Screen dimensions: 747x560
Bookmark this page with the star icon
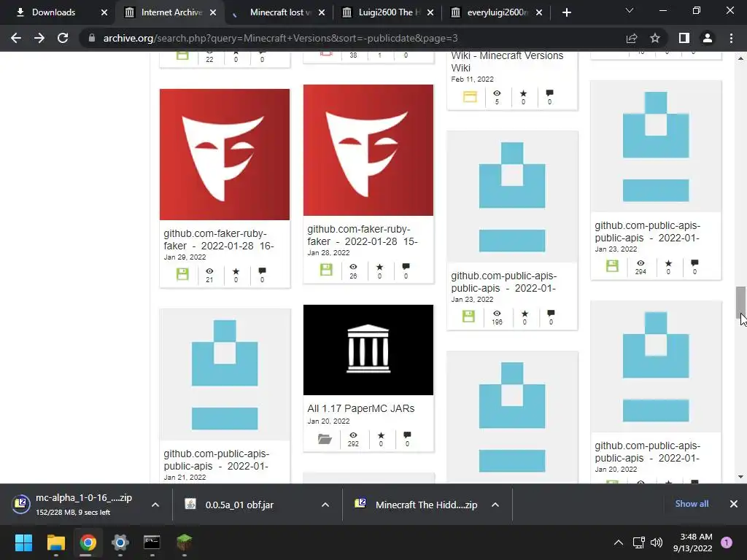(x=655, y=38)
